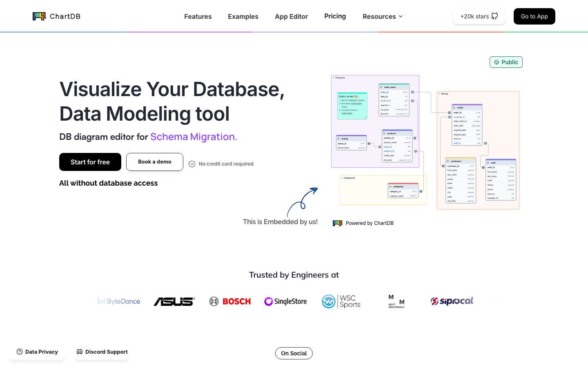
Task: Click the globe icon on the Public badge
Action: pos(496,62)
